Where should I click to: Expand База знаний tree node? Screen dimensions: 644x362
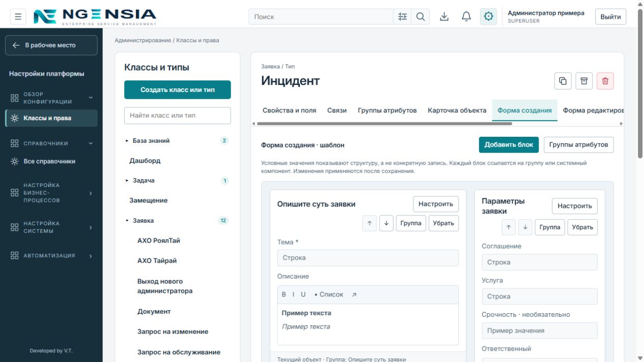pos(127,141)
